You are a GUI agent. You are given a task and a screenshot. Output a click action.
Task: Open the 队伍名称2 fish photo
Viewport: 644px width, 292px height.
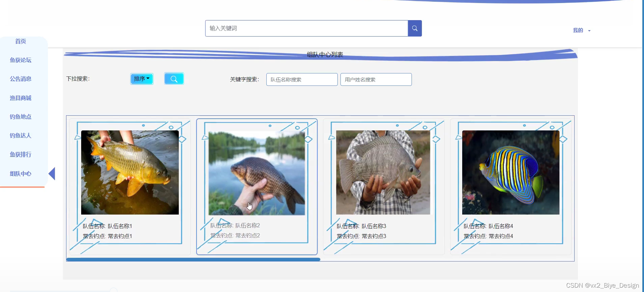[x=257, y=173]
